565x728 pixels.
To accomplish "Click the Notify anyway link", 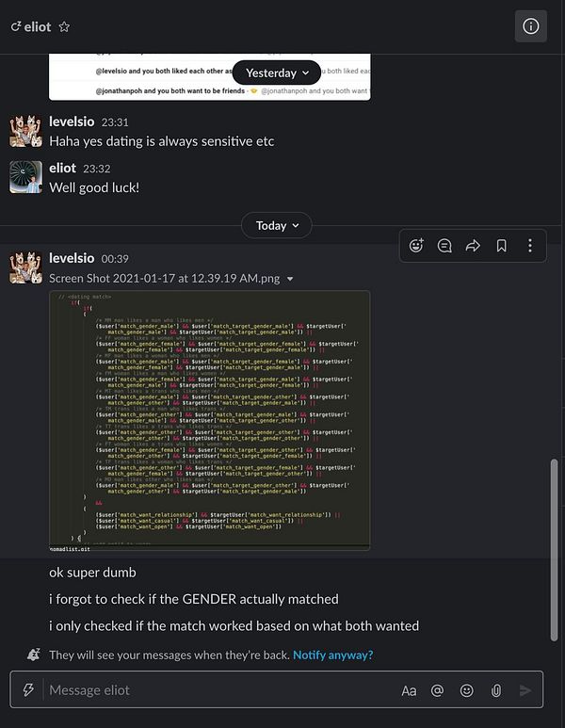I will 332,655.
